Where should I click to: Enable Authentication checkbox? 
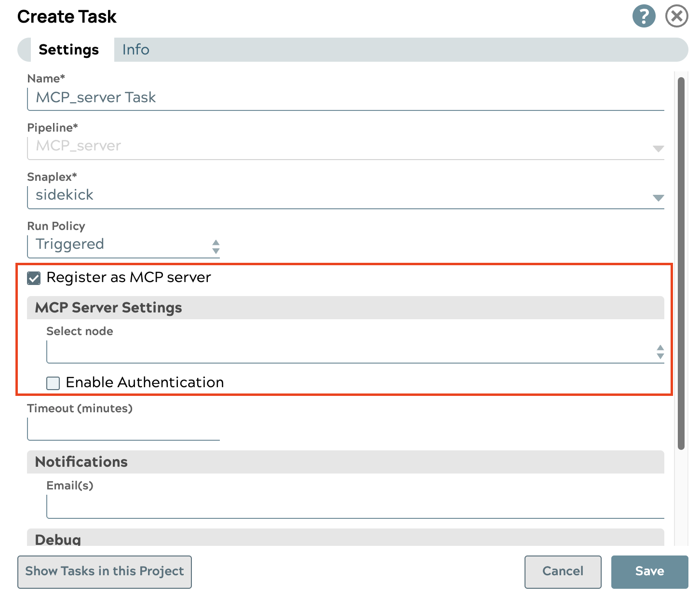[x=53, y=383]
